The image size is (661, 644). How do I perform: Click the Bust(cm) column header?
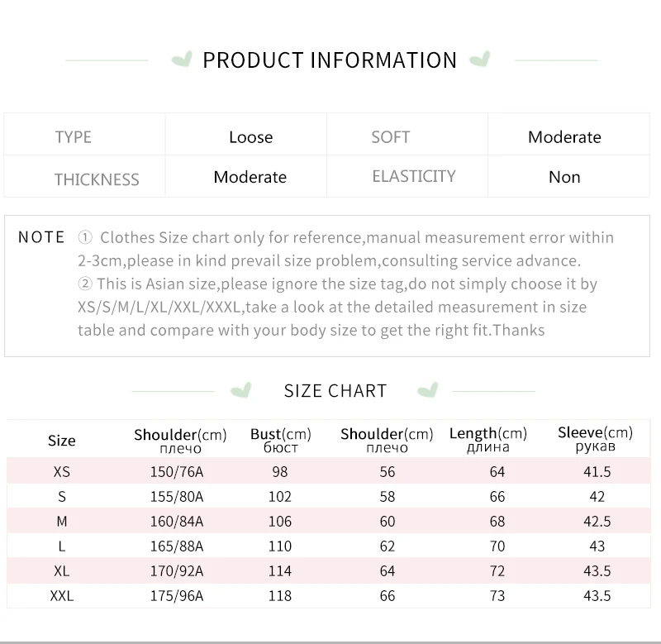click(281, 440)
